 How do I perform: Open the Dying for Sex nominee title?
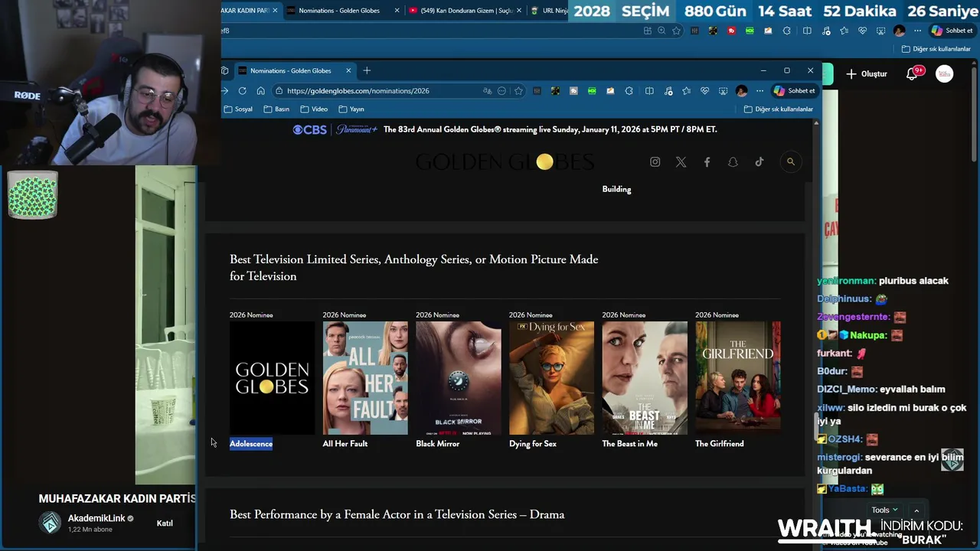tap(533, 444)
